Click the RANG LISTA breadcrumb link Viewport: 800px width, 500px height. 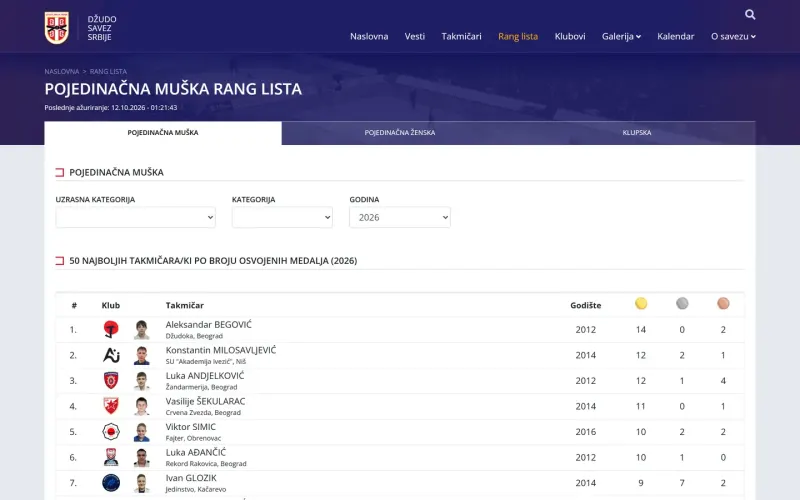tap(108, 71)
